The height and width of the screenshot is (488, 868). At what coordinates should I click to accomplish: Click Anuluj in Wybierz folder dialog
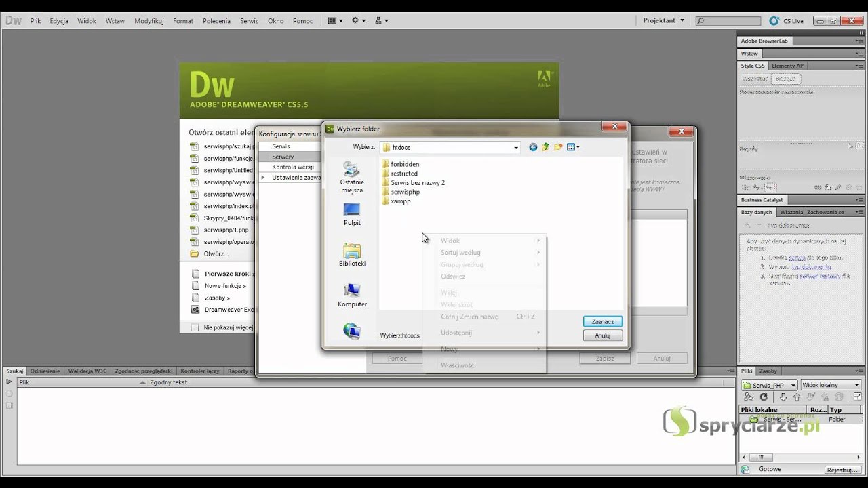coord(602,335)
